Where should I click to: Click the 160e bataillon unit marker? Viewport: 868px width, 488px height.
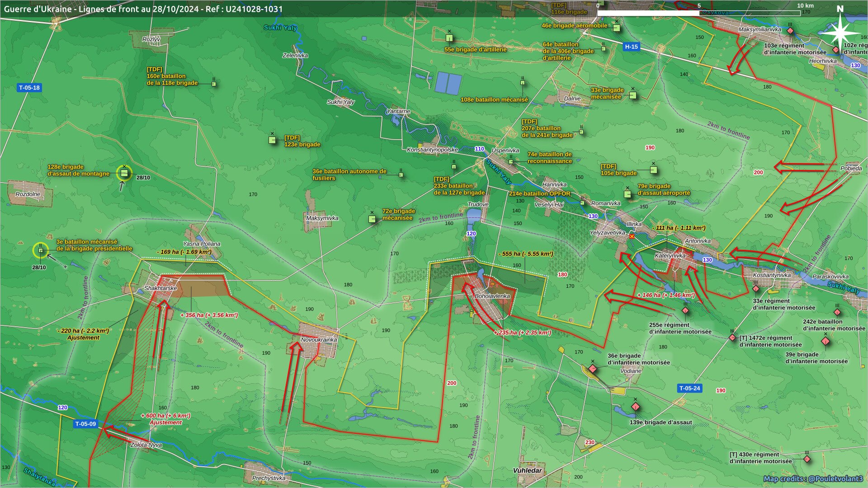click(214, 84)
